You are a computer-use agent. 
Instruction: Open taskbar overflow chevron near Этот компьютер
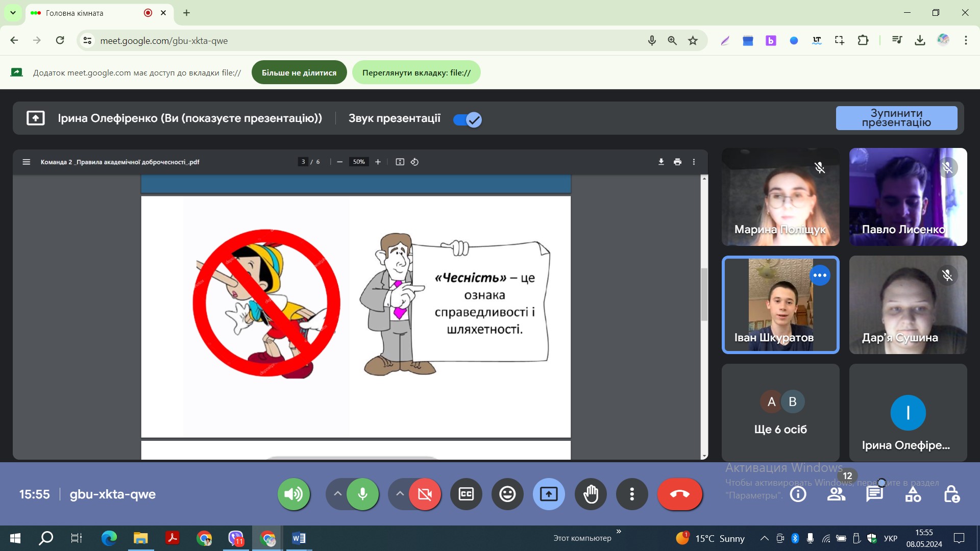[x=619, y=532]
